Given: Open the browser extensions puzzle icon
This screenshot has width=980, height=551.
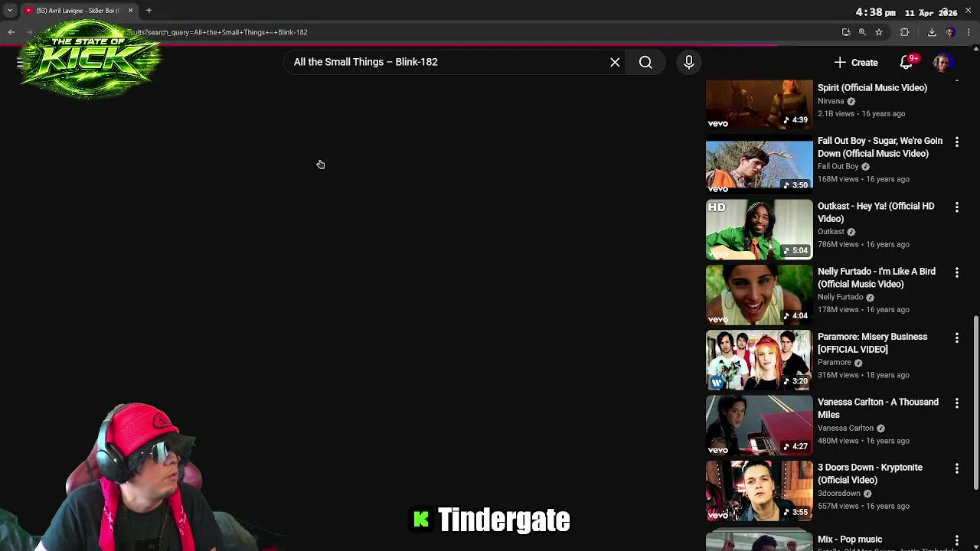Looking at the screenshot, I should tap(904, 32).
